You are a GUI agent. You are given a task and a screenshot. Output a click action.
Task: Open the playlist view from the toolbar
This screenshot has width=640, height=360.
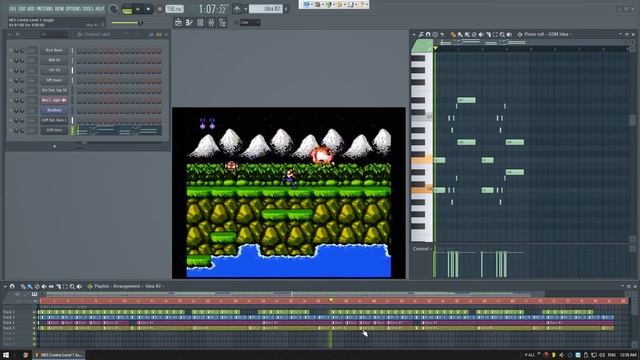point(178,23)
